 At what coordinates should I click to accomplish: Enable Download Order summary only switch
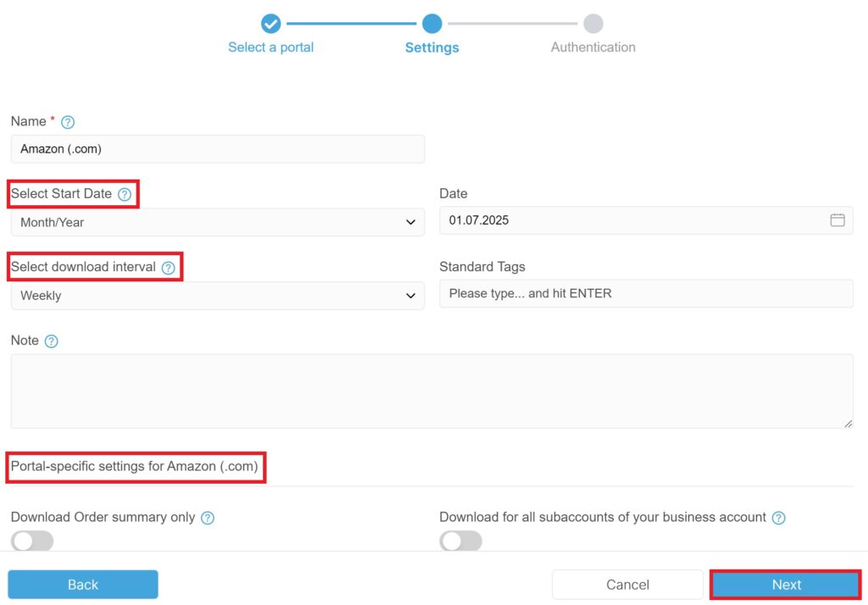(x=32, y=541)
